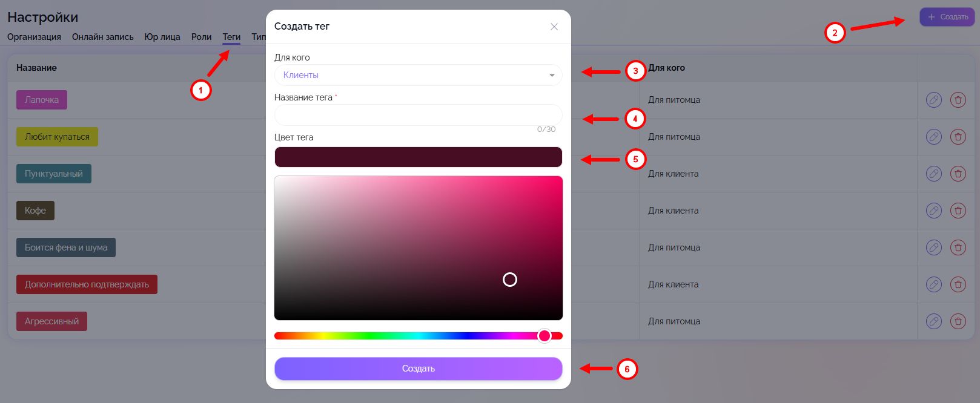Click the color picker saturation handle circle
Screen dimensions: 980x403
pyautogui.click(x=510, y=280)
